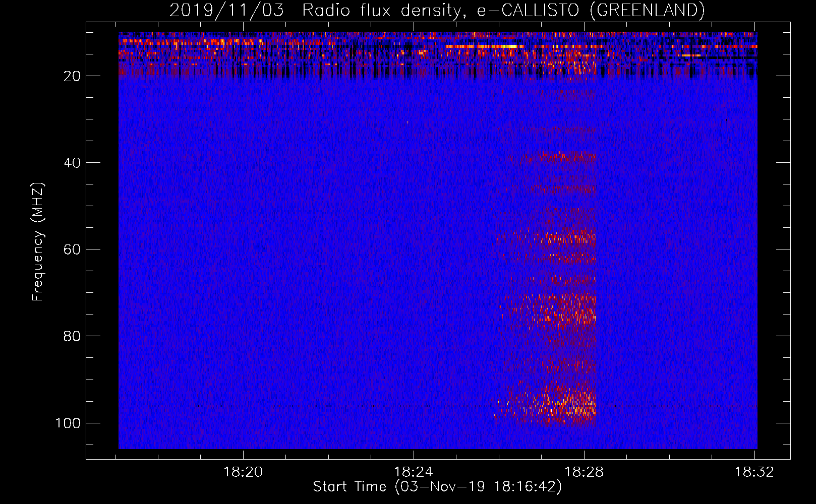The image size is (816, 504).
Task: Click the 20 MHz frequency tick label
Action: [x=72, y=76]
